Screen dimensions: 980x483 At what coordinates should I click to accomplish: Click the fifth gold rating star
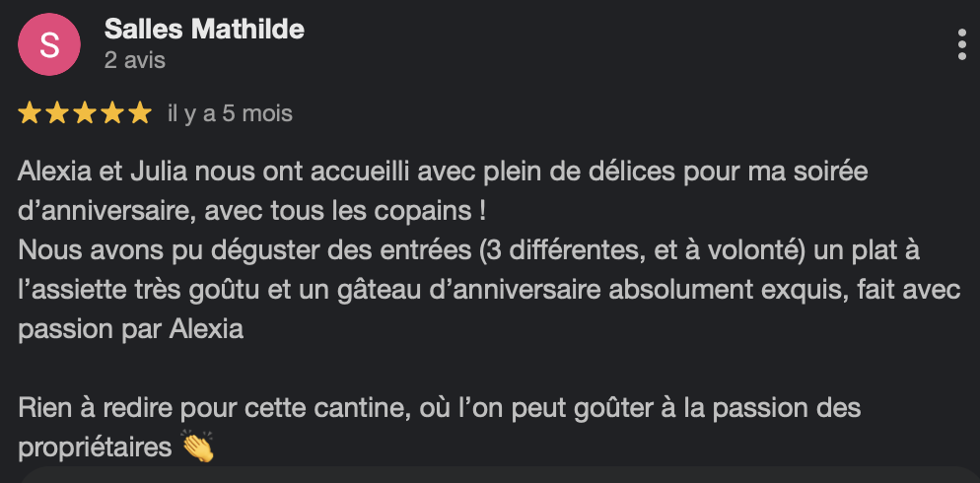[x=140, y=114]
